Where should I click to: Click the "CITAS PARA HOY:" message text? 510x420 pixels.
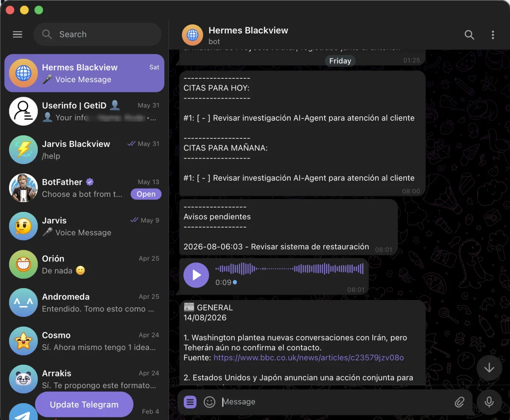(216, 88)
